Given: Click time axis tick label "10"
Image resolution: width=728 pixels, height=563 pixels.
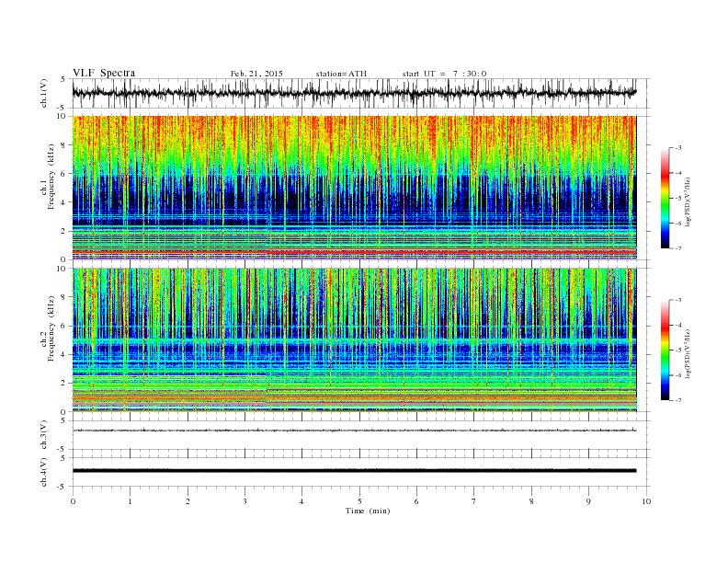Looking at the screenshot, I should [x=646, y=501].
